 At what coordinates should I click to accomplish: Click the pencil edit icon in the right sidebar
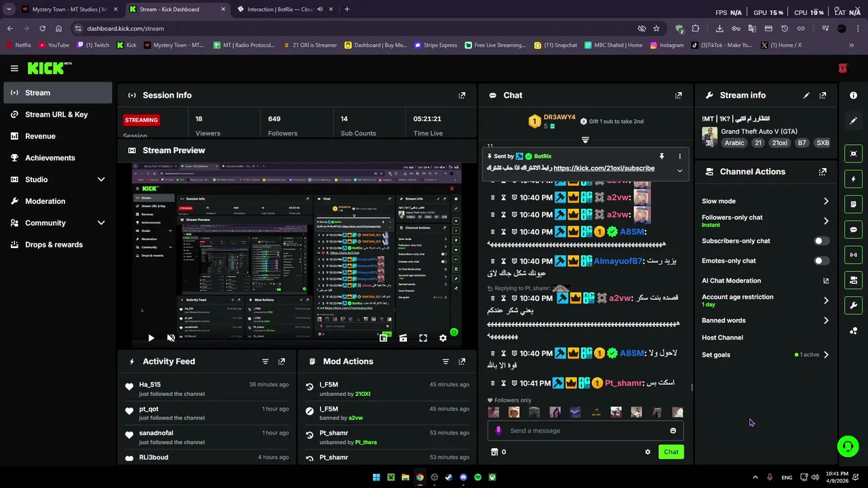[854, 121]
